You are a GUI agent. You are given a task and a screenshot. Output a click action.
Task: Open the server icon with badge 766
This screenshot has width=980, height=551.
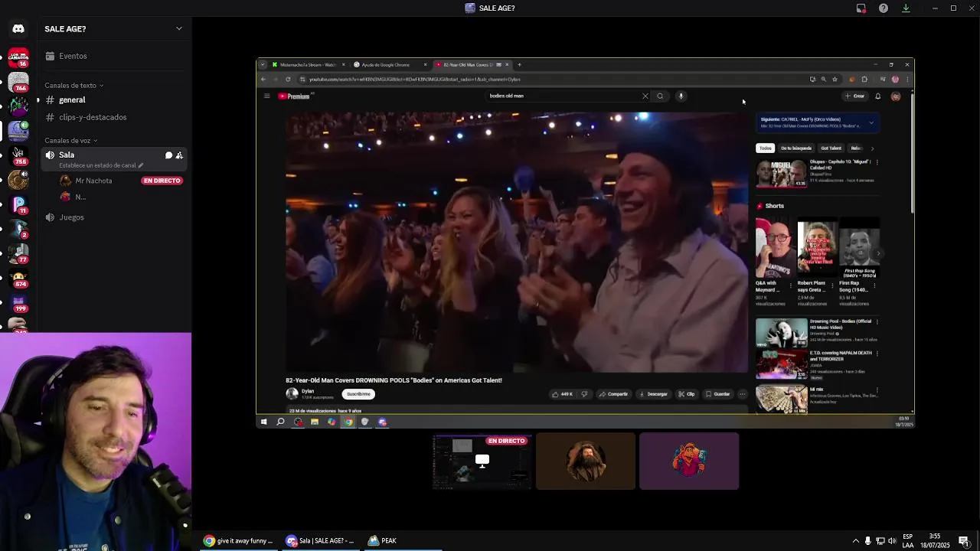click(18, 82)
